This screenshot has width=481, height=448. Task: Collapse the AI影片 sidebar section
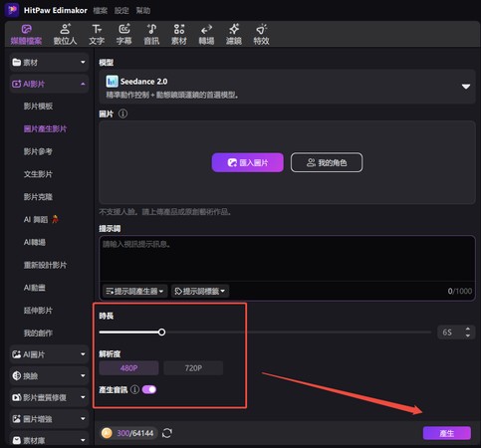[x=49, y=84]
